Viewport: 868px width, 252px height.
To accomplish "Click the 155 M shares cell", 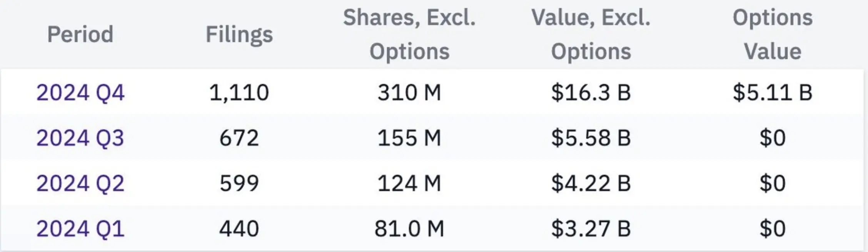I will (x=409, y=138).
